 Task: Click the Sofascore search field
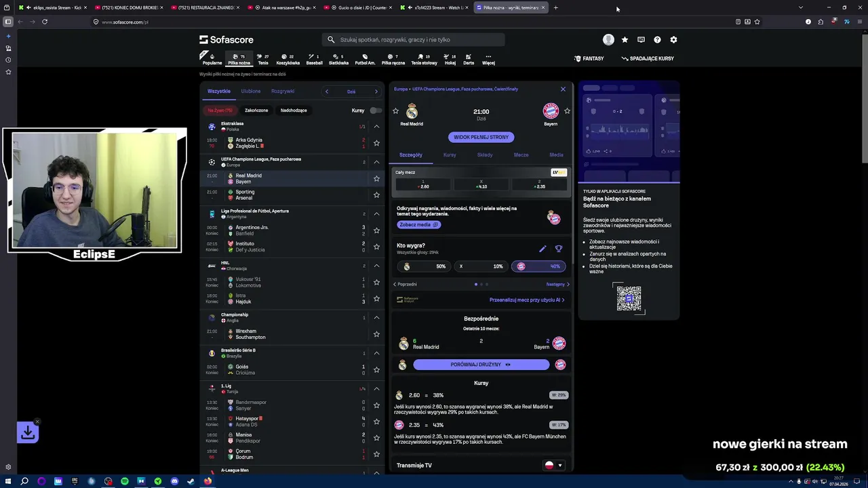point(413,39)
